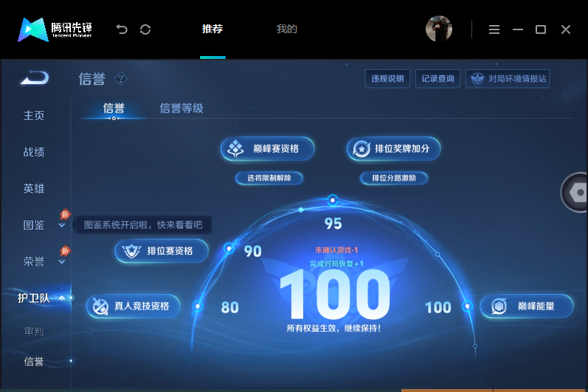This screenshot has height=392, width=588.
Task: Click the 真人竞技资格 icon
Action: coord(100,307)
